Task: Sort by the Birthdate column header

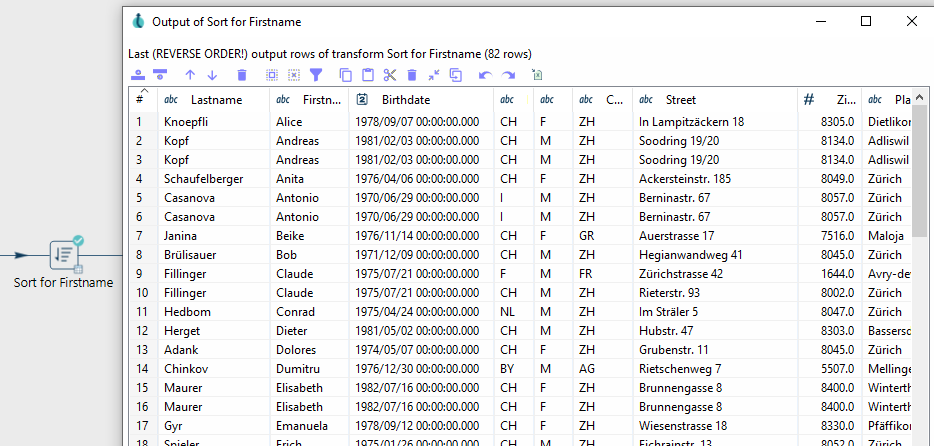Action: 421,100
